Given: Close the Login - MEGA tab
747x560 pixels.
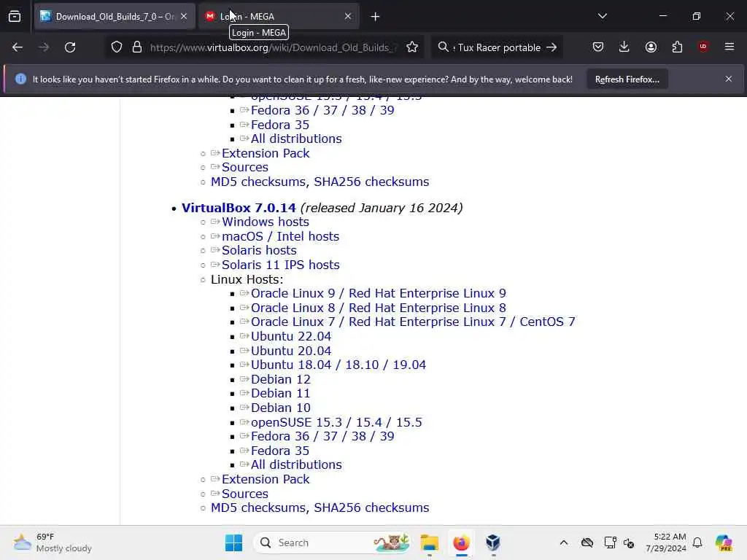Looking at the screenshot, I should click(x=348, y=17).
